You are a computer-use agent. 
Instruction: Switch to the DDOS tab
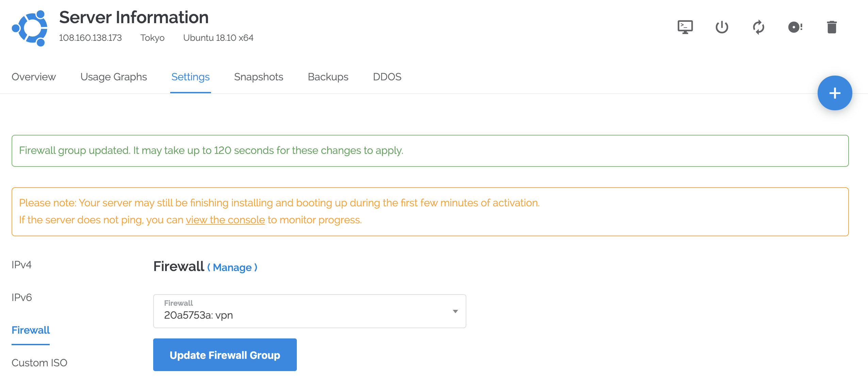pos(387,77)
